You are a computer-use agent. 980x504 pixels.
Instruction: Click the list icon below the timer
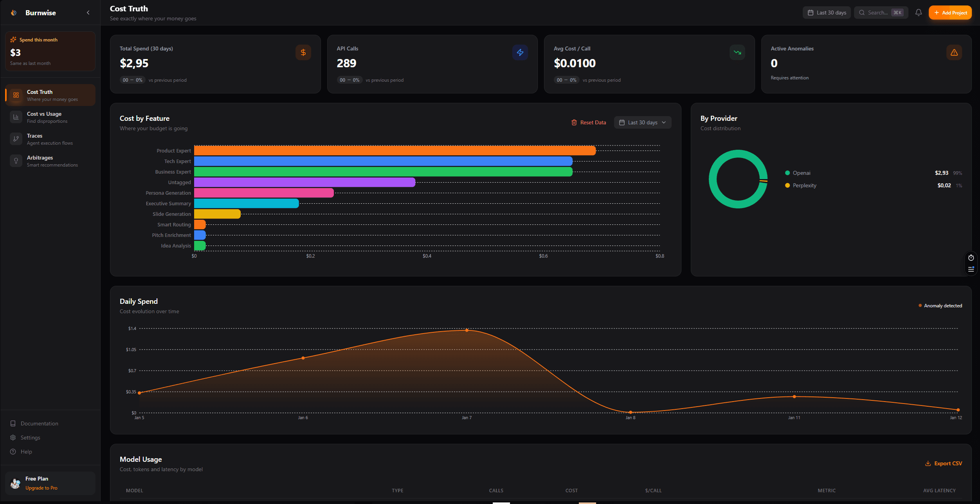(x=971, y=269)
